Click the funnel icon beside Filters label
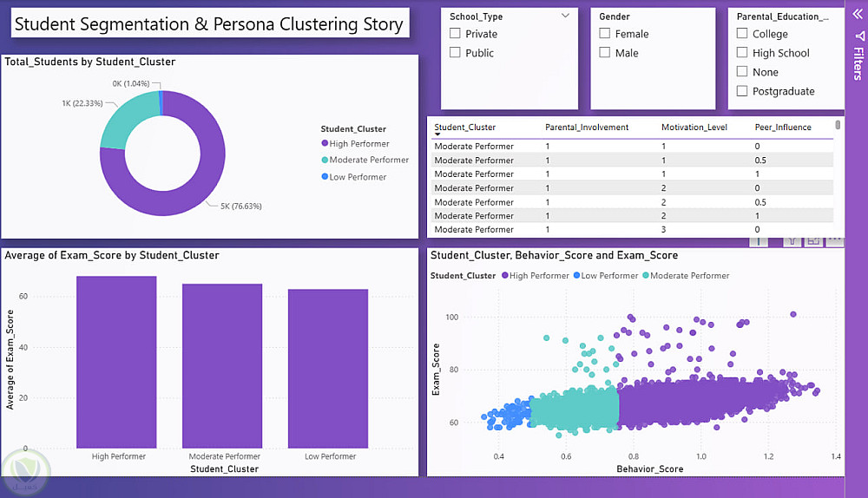868x498 pixels. click(858, 36)
